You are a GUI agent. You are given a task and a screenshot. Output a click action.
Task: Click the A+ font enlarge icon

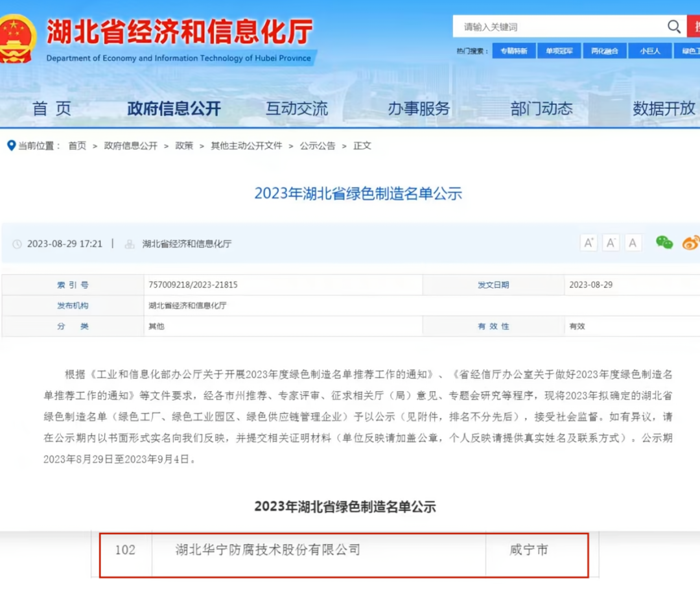click(589, 242)
